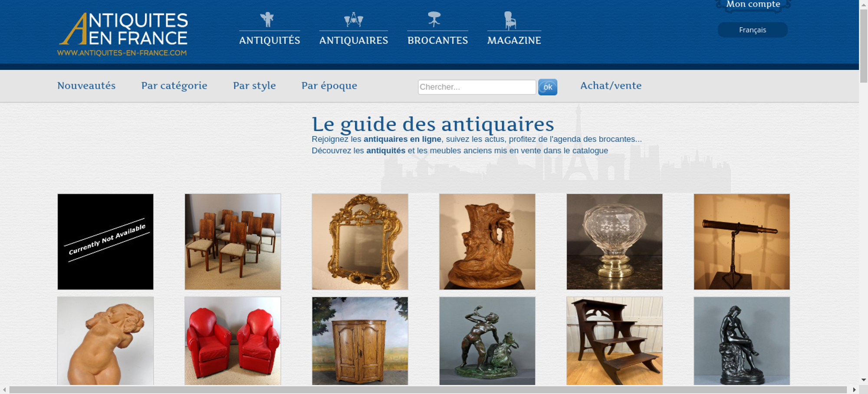Open the gilded mirror thumbnail
Image resolution: width=868 pixels, height=394 pixels.
360,242
